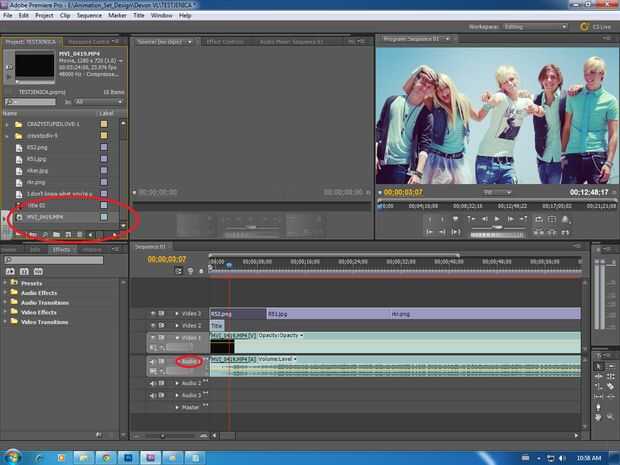Open the project search 'In: All' dropdown
The image size is (620, 465).
(98, 102)
